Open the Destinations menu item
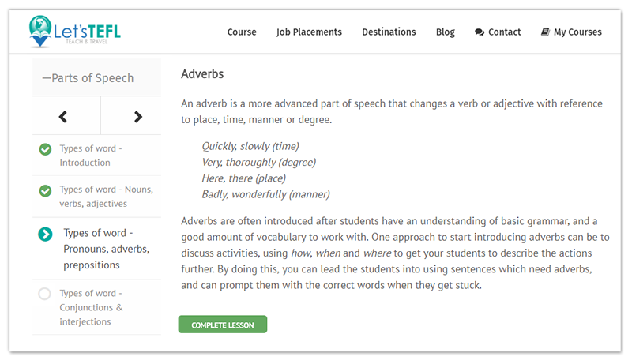 389,32
